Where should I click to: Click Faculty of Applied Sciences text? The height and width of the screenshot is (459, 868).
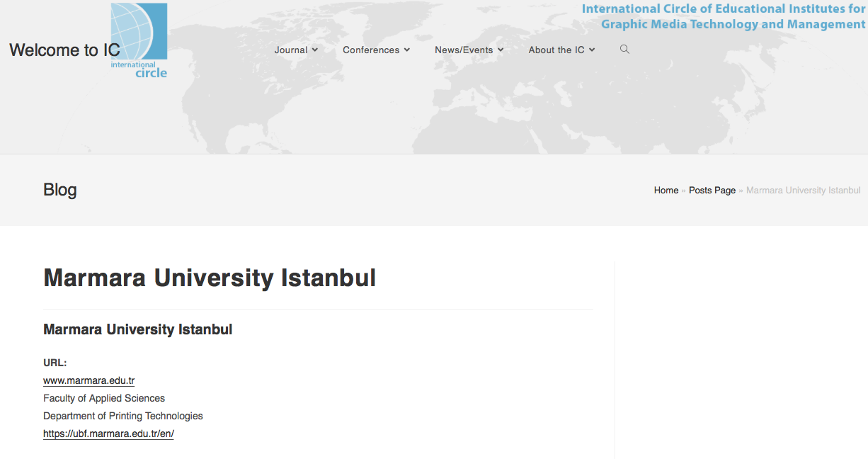click(104, 398)
